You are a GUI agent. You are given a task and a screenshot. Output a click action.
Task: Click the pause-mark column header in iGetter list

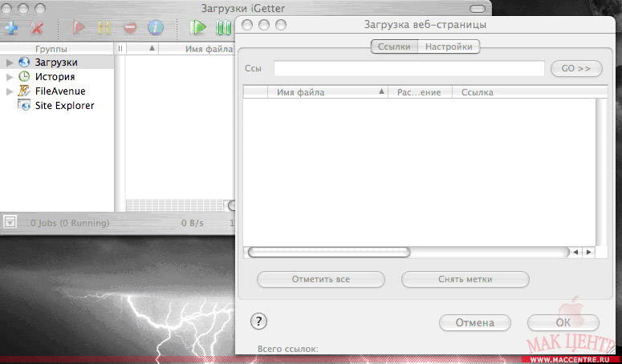[x=120, y=49]
